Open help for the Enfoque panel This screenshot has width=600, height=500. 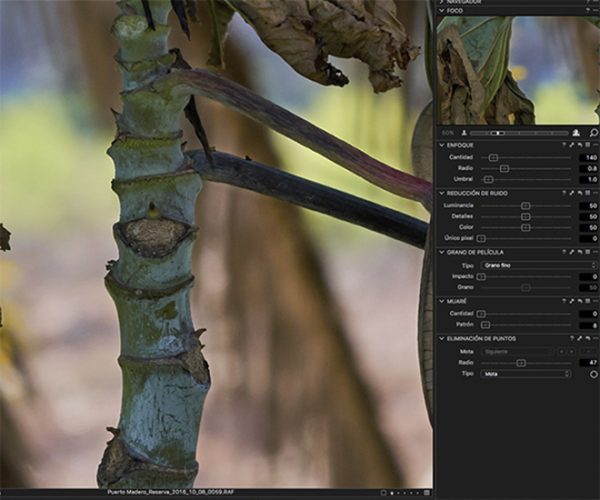564,145
